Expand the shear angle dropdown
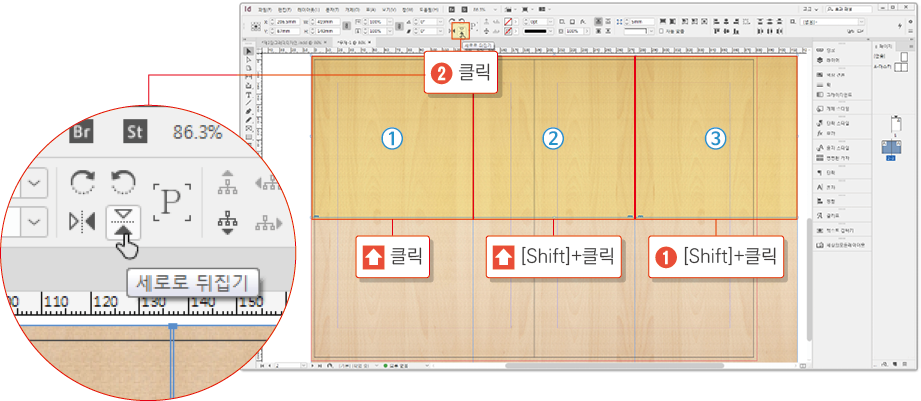 click(x=441, y=31)
